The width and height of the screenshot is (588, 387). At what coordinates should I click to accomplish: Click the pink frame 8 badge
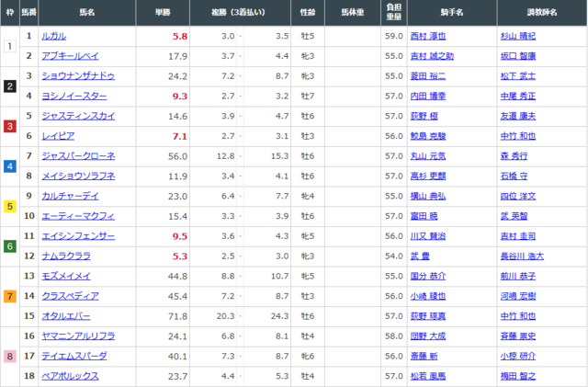coord(8,356)
